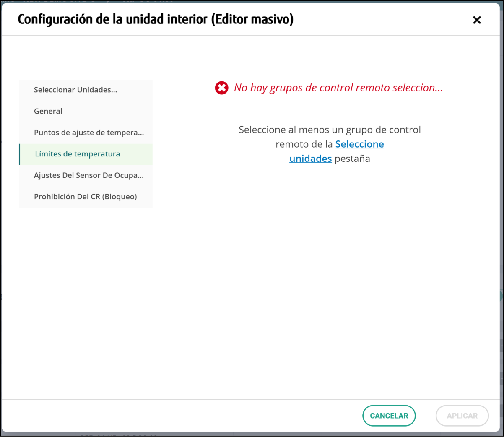Open the Seleccionar Unidades tab
The height and width of the screenshot is (437, 504).
[x=75, y=90]
